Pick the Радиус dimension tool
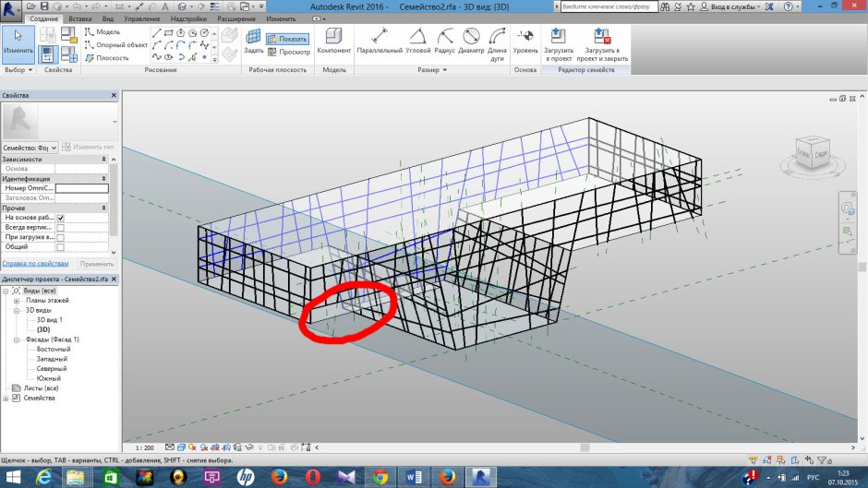868x488 pixels. click(x=445, y=41)
